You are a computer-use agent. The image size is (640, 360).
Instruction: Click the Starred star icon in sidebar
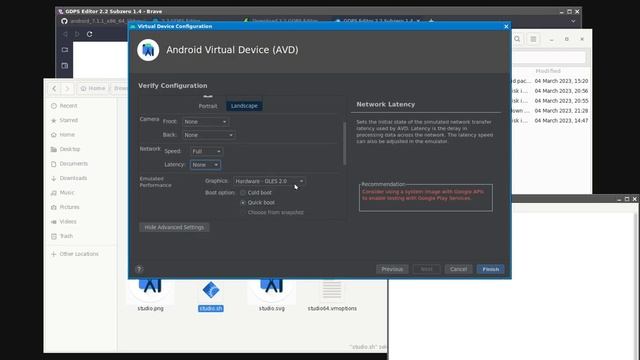(x=53, y=120)
